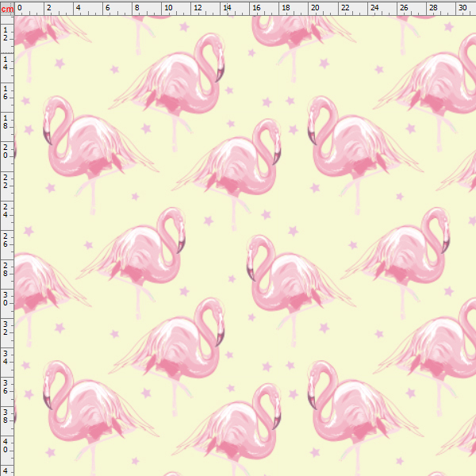
Task: Click the 30 mark on vertical ruler
Action: pyautogui.click(x=6, y=299)
